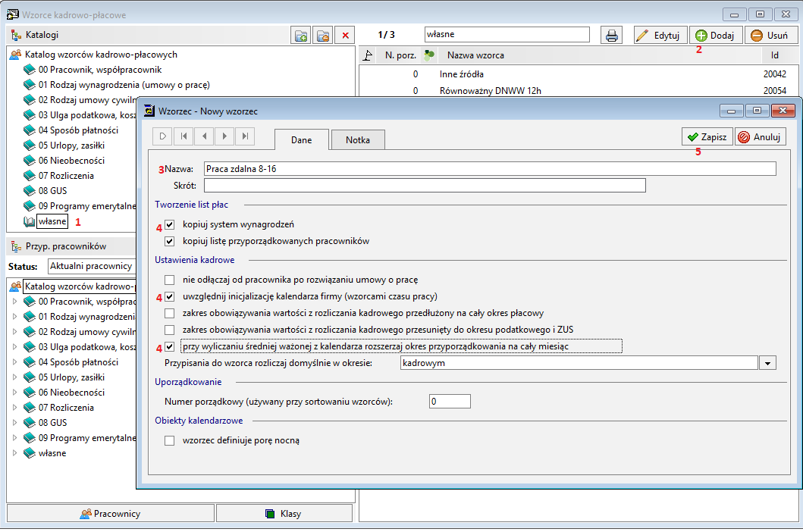
Task: Save the template with the Zapisz button
Action: coord(707,136)
